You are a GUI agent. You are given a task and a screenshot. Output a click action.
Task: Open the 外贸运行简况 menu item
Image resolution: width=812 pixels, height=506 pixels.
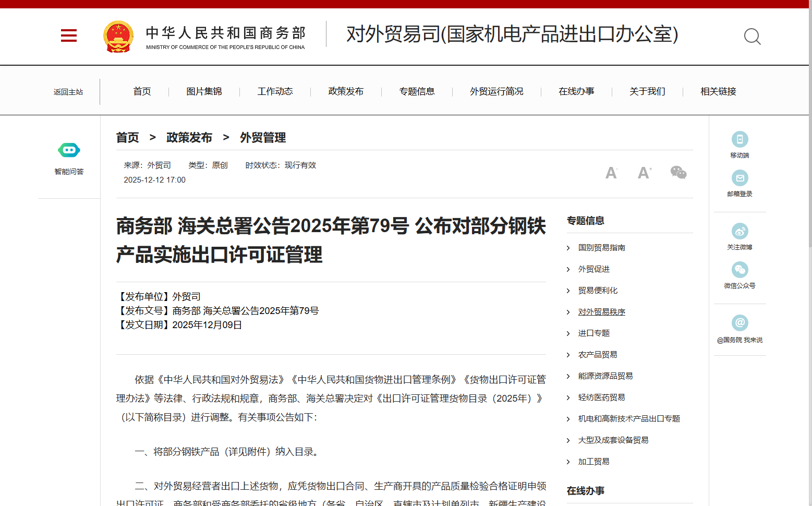click(496, 91)
